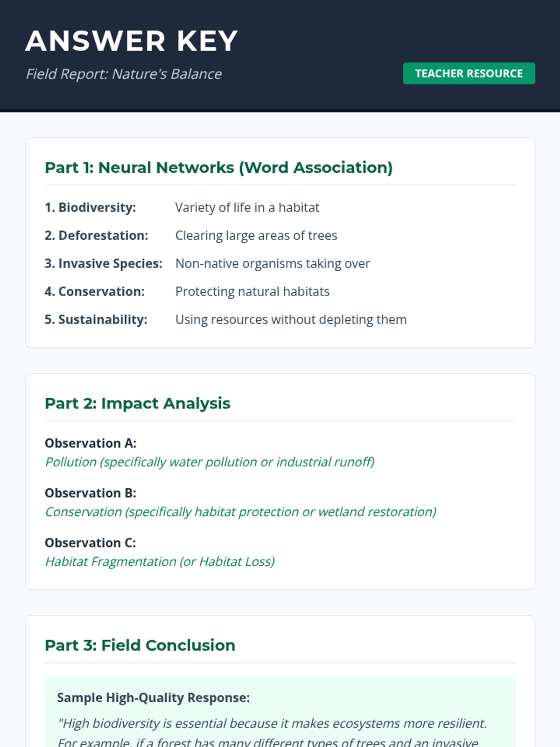Select the Part 3: Field Conclusion heading

(x=140, y=645)
